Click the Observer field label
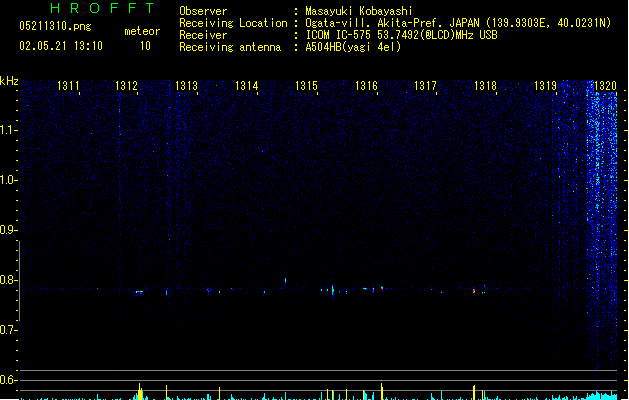 pyautogui.click(x=203, y=11)
